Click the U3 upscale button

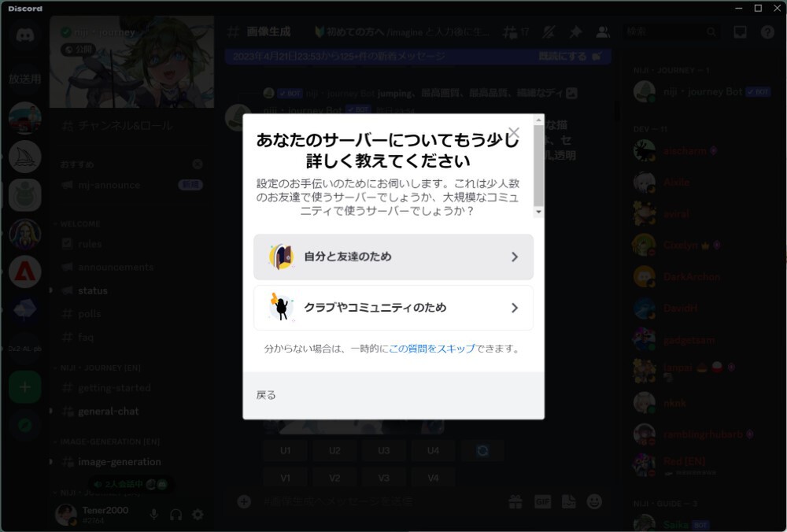tap(384, 451)
